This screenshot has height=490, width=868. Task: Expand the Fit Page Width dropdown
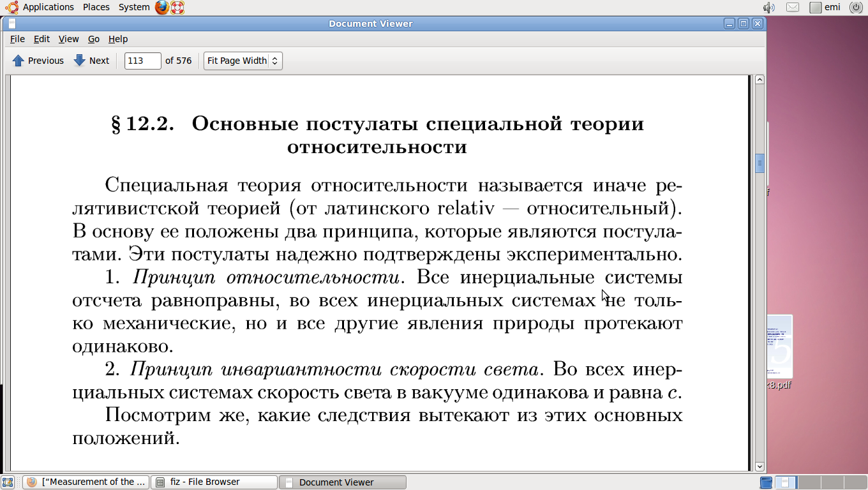pos(243,61)
